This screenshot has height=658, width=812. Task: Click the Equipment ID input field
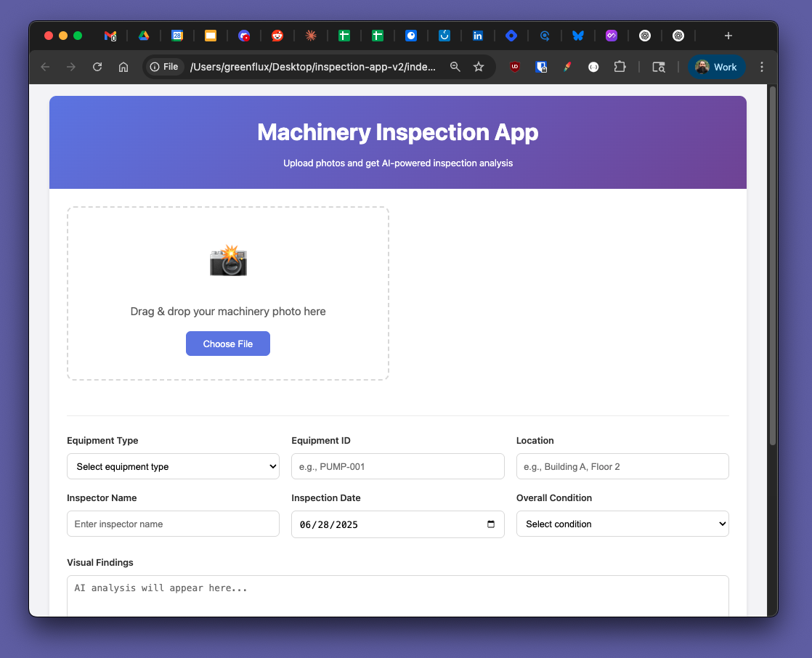pyautogui.click(x=397, y=466)
